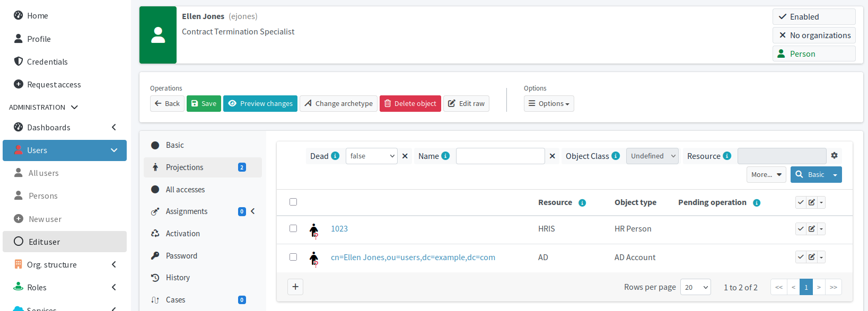
Task: Go Back from user details
Action: click(167, 103)
